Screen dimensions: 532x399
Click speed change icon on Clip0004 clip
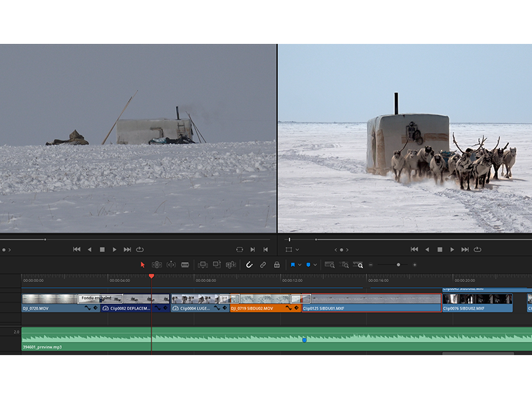176,308
